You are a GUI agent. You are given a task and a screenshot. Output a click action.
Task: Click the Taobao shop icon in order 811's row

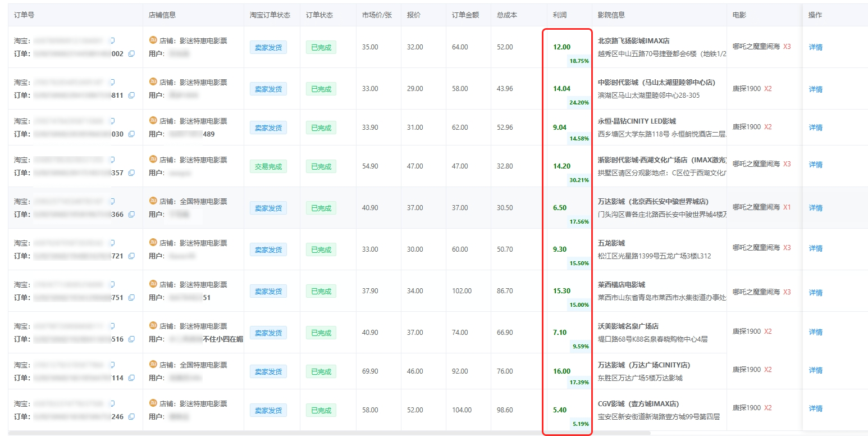click(153, 82)
